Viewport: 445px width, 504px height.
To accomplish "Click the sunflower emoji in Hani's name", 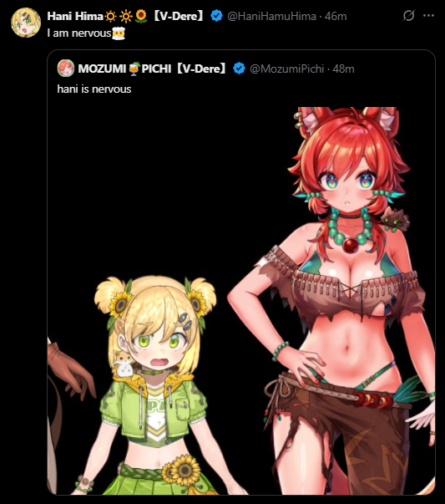I will coord(140,16).
